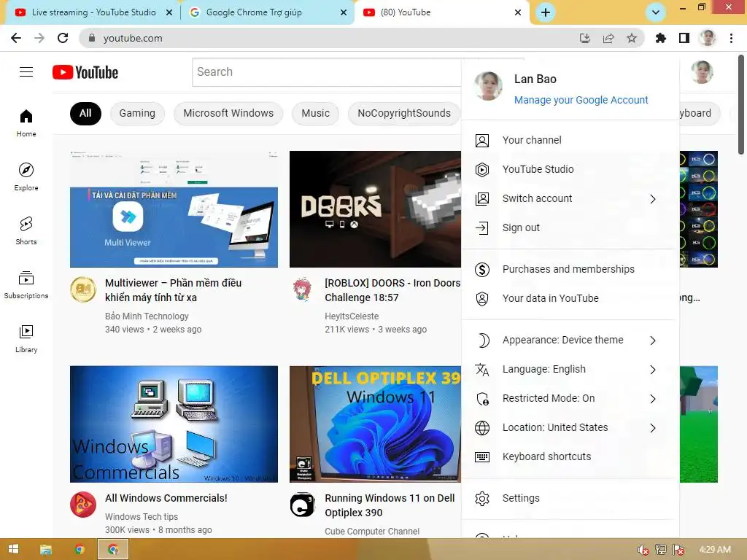Select the Music filter chip
The image size is (747, 560).
click(315, 113)
